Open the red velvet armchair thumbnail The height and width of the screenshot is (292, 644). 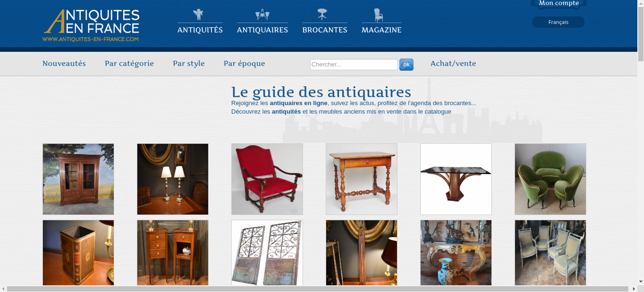pos(267,179)
